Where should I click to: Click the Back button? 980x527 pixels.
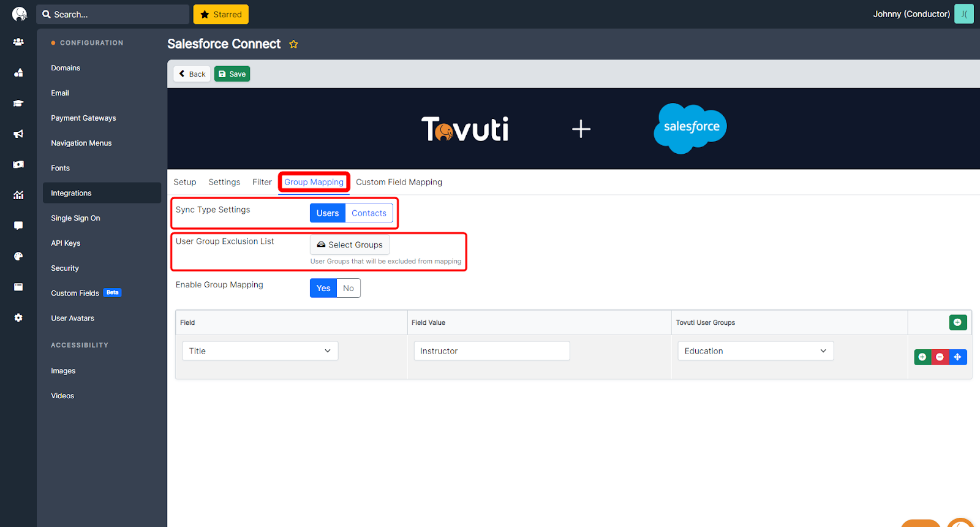pos(192,74)
